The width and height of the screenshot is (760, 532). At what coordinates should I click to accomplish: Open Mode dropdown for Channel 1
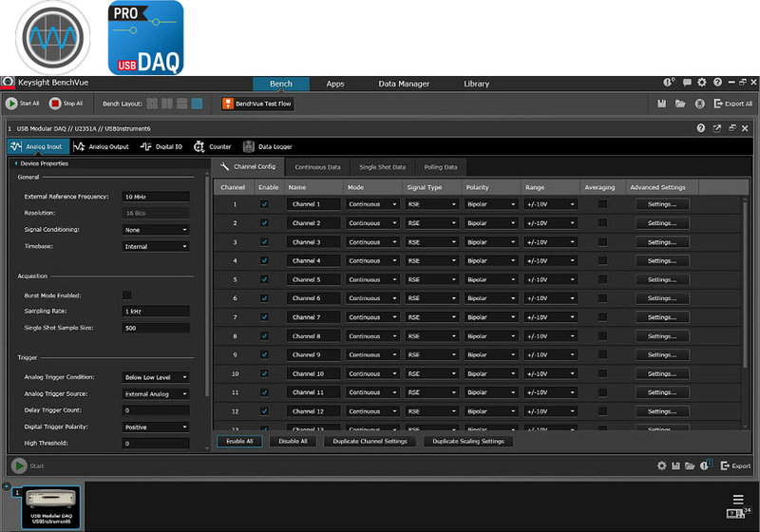(x=372, y=204)
